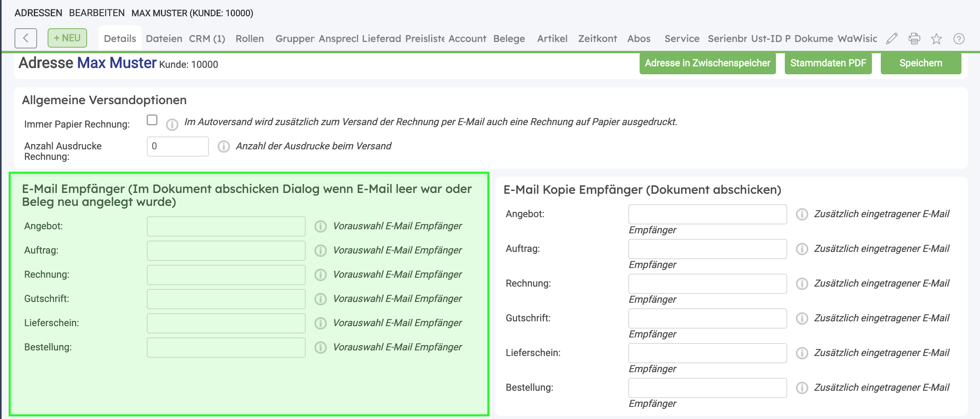
Task: Click Adresse in Zwischenspeicher button
Action: click(707, 63)
